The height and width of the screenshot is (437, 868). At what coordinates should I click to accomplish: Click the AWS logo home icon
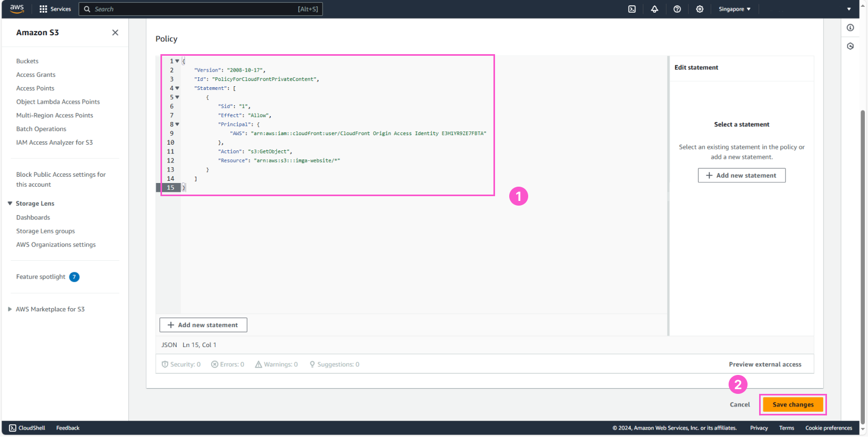(17, 8)
